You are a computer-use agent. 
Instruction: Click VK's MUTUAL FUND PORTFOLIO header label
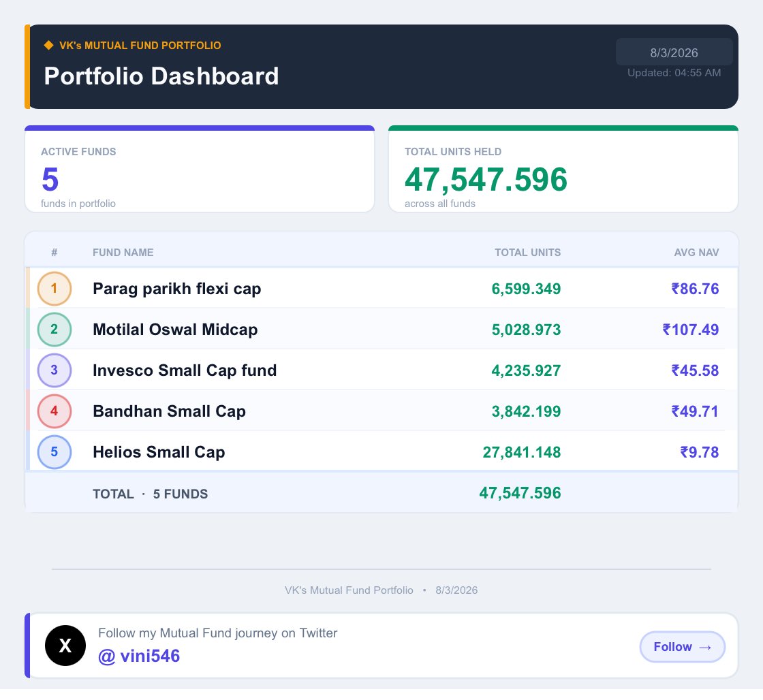140,45
